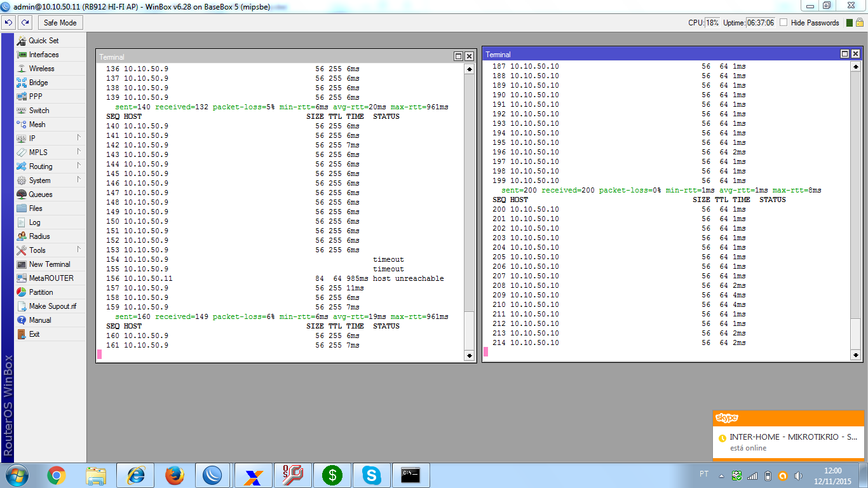Click the padlock icon in toolbar
This screenshot has width=868, height=488.
pos(859,22)
